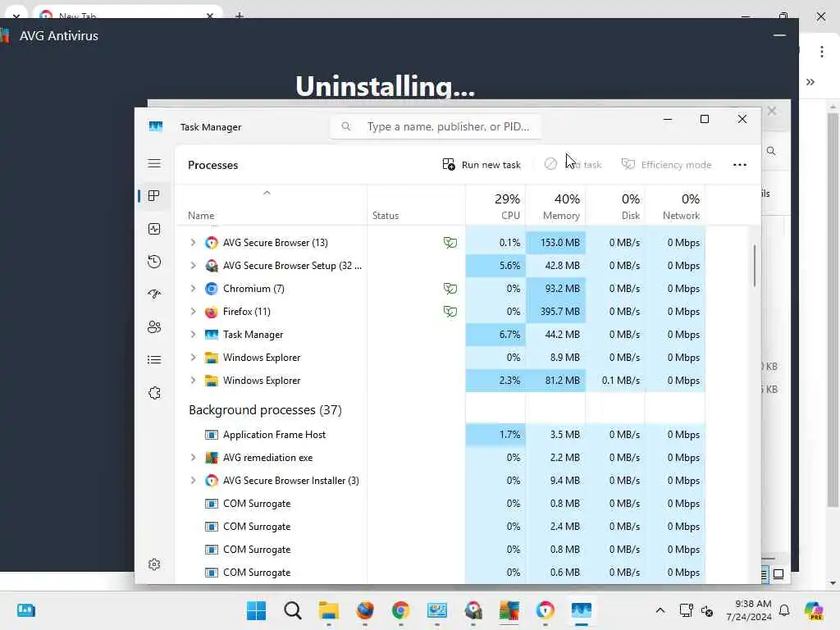840x630 pixels.
Task: Open Task Manager Settings gear
Action: tap(154, 564)
